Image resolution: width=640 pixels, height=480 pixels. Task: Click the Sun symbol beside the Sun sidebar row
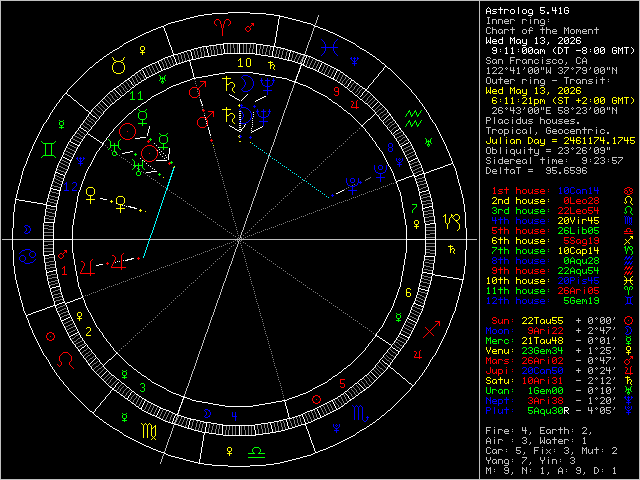pos(629,321)
